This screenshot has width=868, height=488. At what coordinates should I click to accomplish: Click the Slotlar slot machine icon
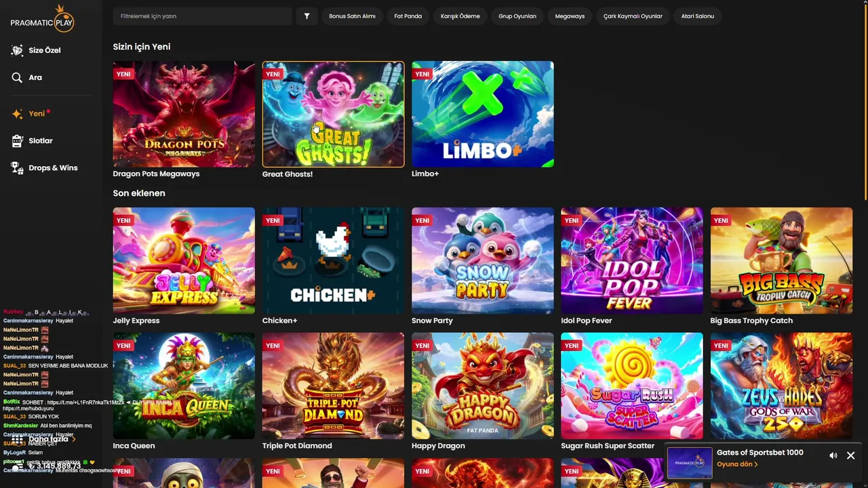[17, 140]
